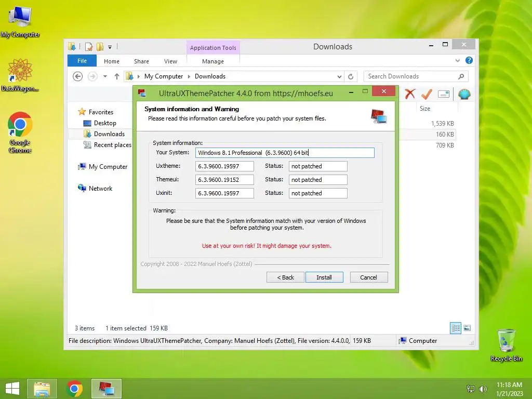This screenshot has height=399, width=532.
Task: Click the Themeui status field
Action: pos(318,180)
